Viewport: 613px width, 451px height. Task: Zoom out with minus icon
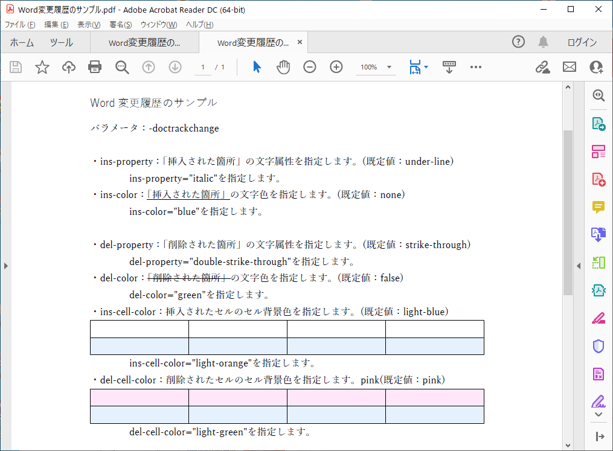click(310, 67)
